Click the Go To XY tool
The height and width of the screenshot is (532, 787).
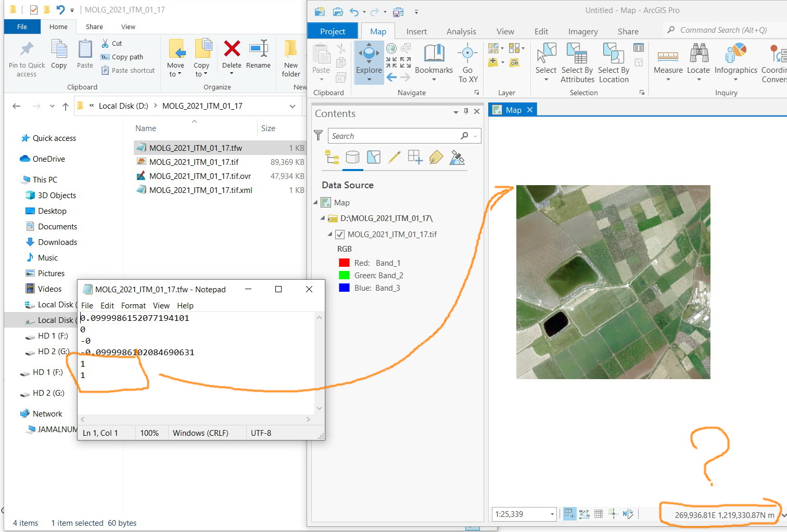467,63
